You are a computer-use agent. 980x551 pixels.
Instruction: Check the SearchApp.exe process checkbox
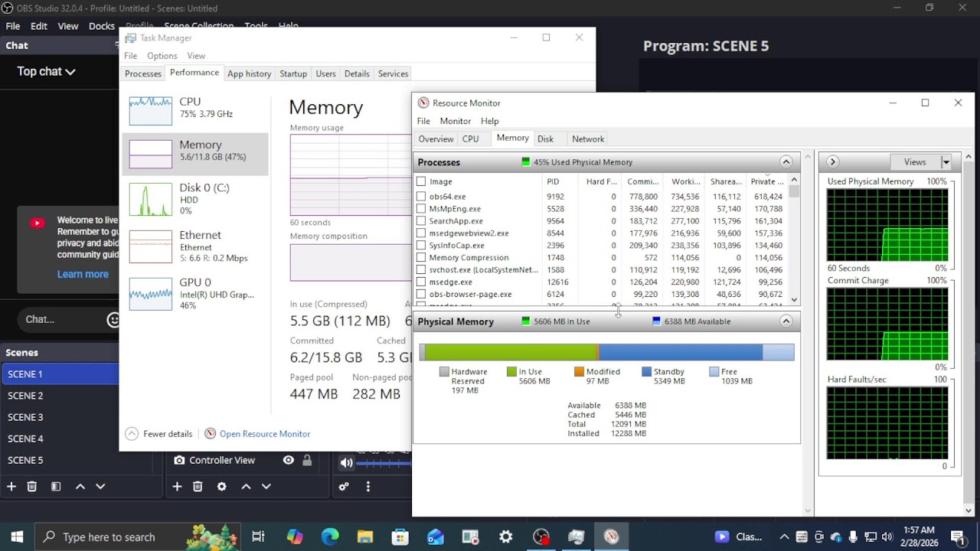tap(421, 221)
